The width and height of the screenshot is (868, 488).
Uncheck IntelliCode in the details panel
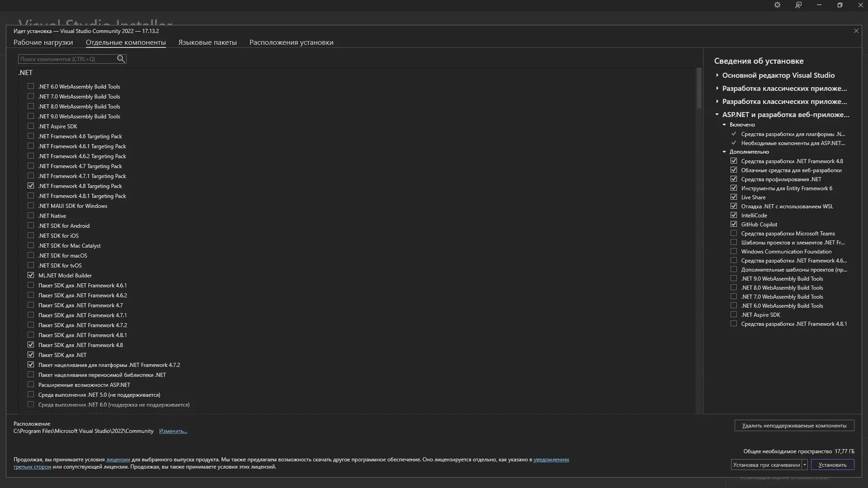point(734,215)
